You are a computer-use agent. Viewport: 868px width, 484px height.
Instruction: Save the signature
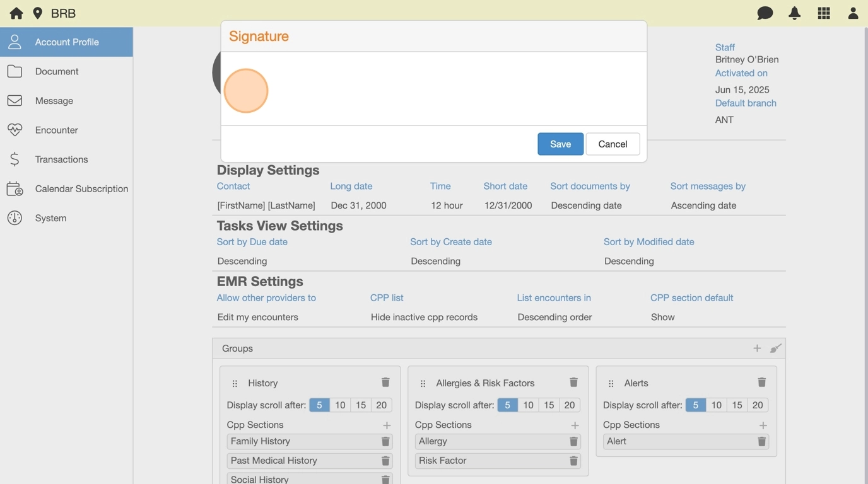point(560,144)
